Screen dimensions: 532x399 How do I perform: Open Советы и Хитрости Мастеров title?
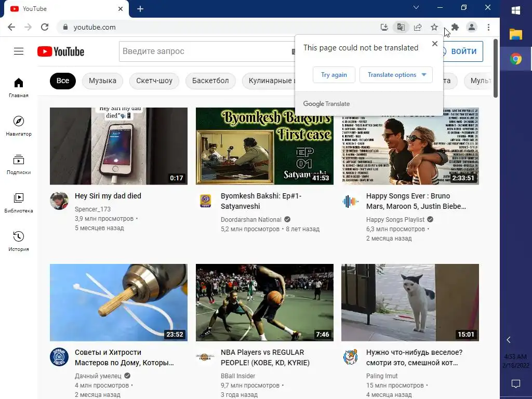coord(124,357)
